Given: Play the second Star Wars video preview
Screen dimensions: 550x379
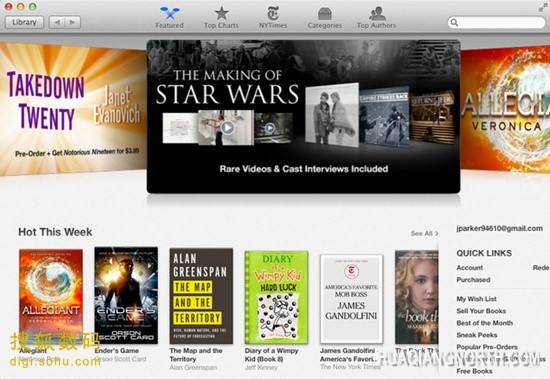Looking at the screenshot, I should tap(269, 128).
